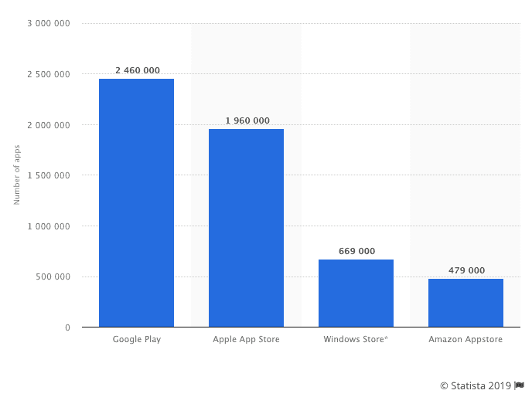This screenshot has height=397, width=532.
Task: Click the Google Play axis label
Action: 137,339
